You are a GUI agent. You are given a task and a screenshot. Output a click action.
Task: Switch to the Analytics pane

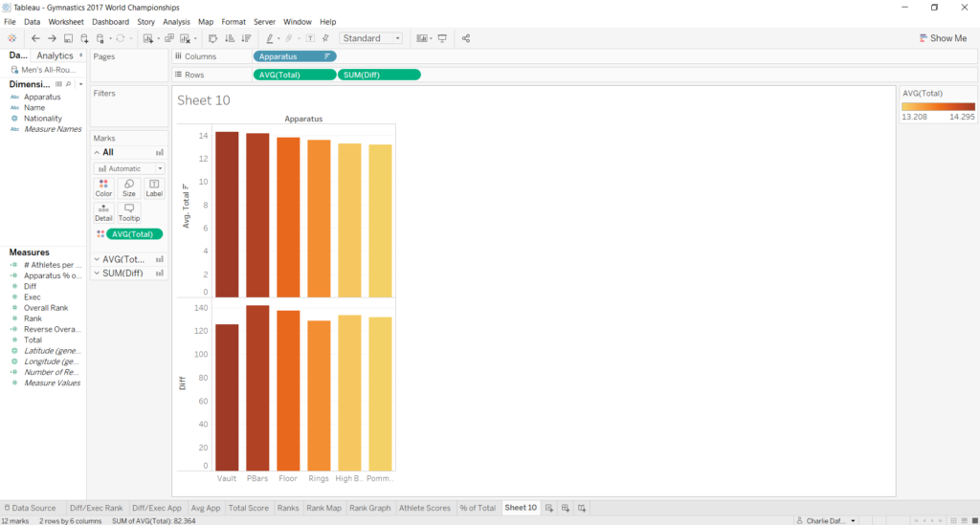click(x=56, y=55)
